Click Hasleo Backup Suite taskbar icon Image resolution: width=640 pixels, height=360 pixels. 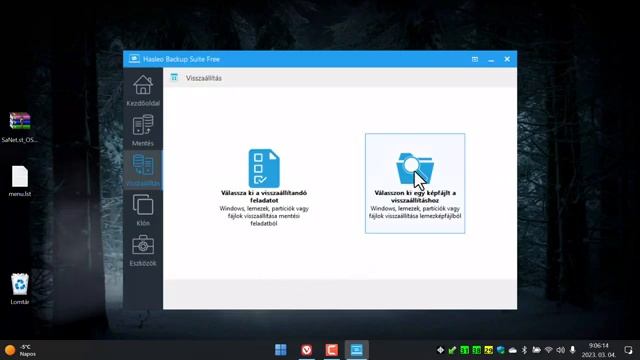[356, 350]
